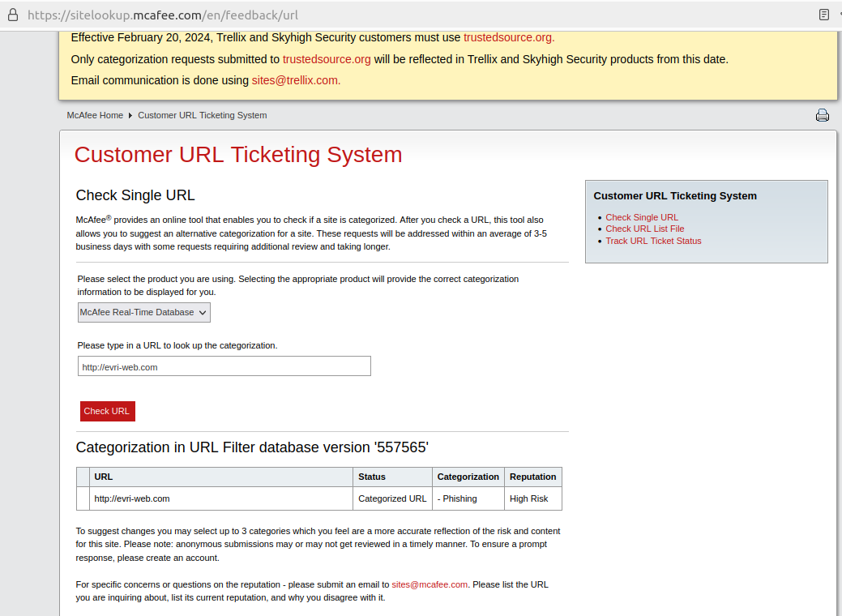Click the Phishing categorization cell

(468, 499)
